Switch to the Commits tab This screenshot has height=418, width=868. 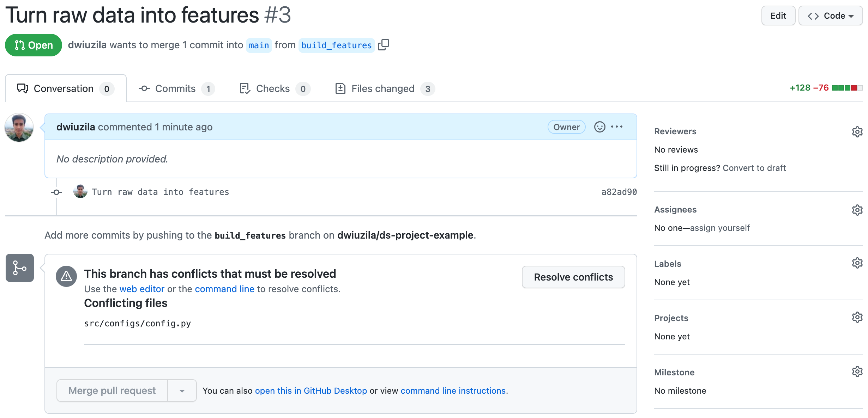click(x=175, y=88)
